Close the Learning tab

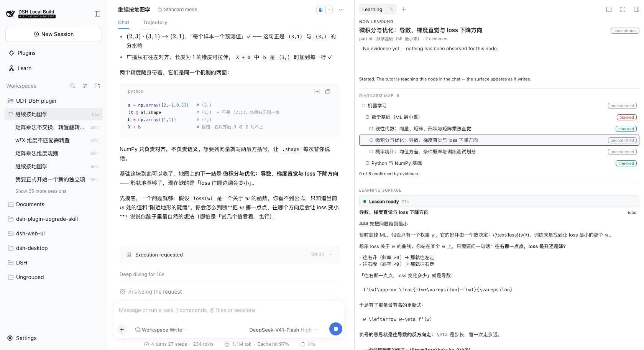point(391,9)
